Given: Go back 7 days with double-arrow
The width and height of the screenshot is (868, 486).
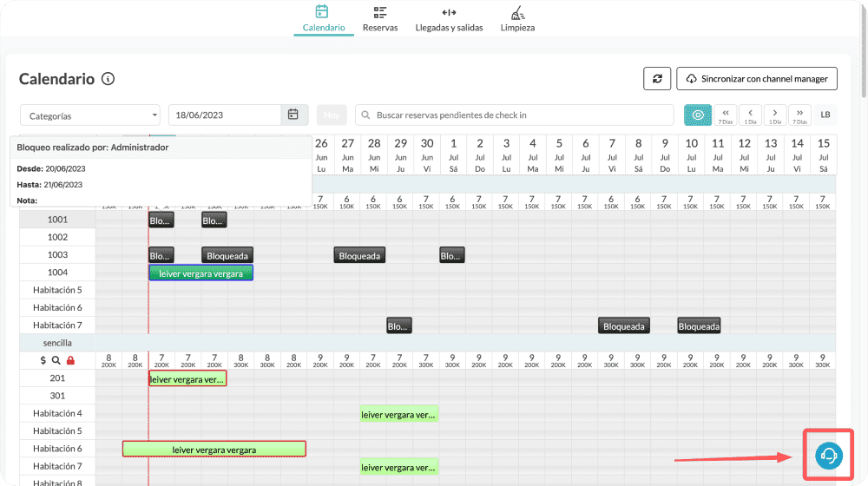Looking at the screenshot, I should pyautogui.click(x=725, y=115).
